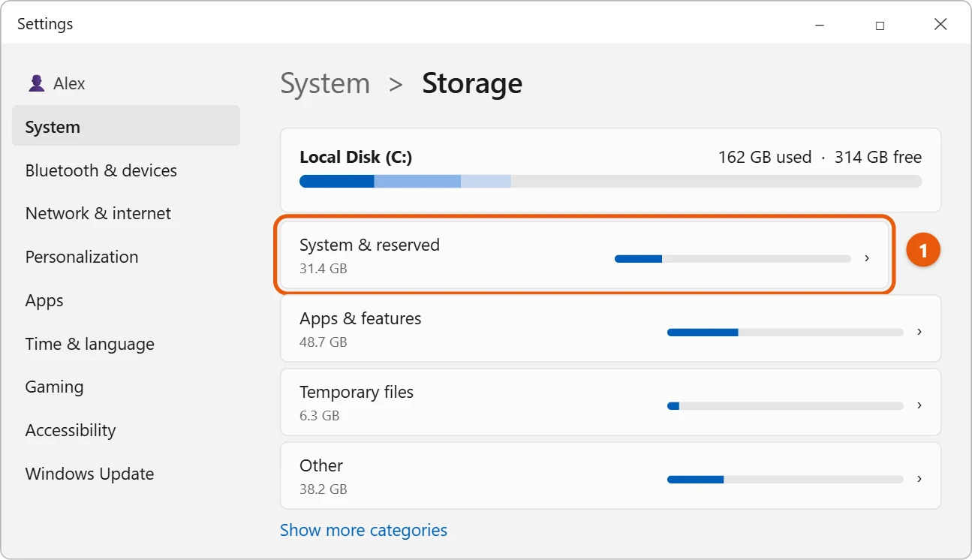
Task: Open Alex's account name in the sidebar
Action: tap(69, 83)
